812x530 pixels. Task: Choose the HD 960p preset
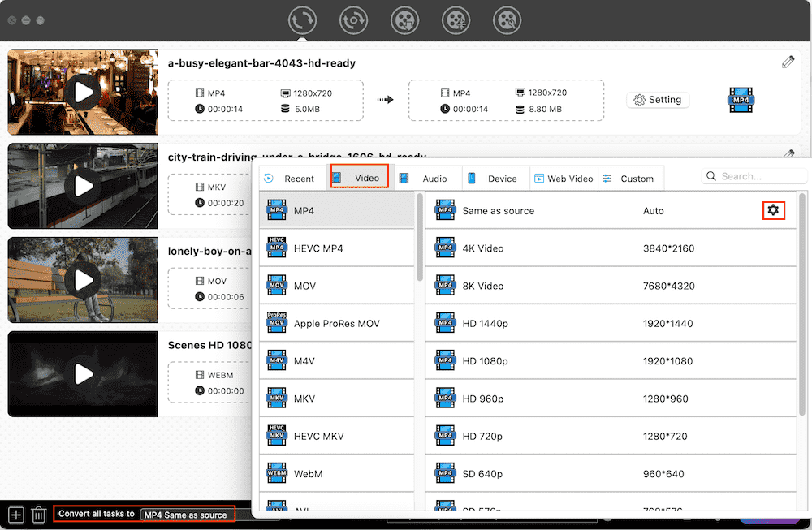pos(611,399)
